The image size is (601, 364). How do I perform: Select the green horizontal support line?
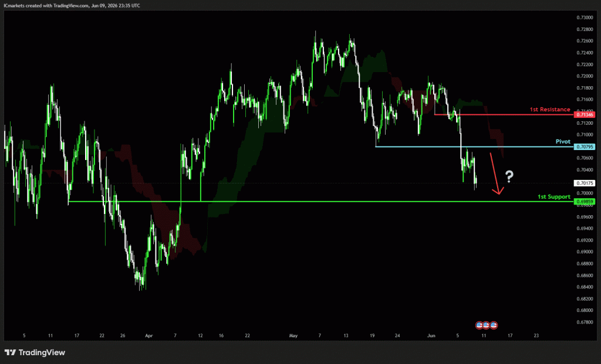click(321, 201)
